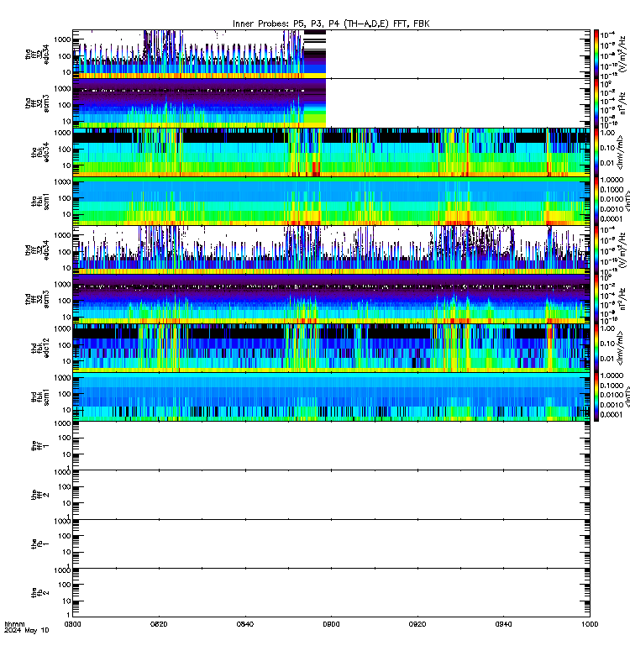Select the tha fff 32 edc34 panel label
The width and height of the screenshot is (630, 672).
(37, 54)
